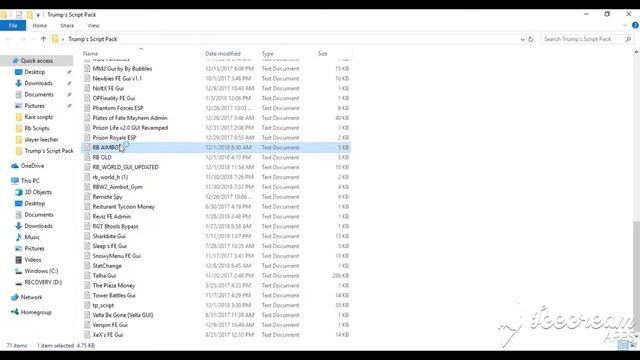Open the Rb Scripts folder

click(37, 128)
